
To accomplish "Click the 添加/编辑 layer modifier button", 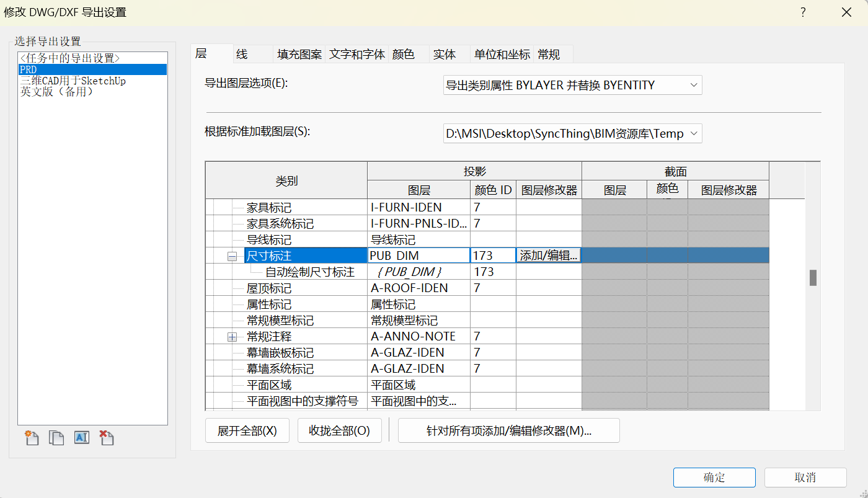I will pyautogui.click(x=548, y=255).
